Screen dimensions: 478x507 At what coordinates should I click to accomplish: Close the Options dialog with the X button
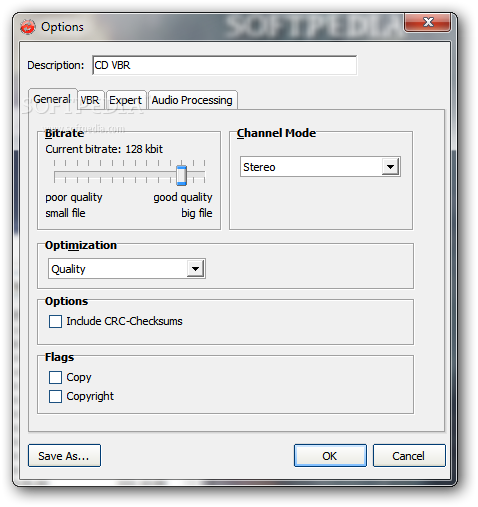pyautogui.click(x=428, y=22)
